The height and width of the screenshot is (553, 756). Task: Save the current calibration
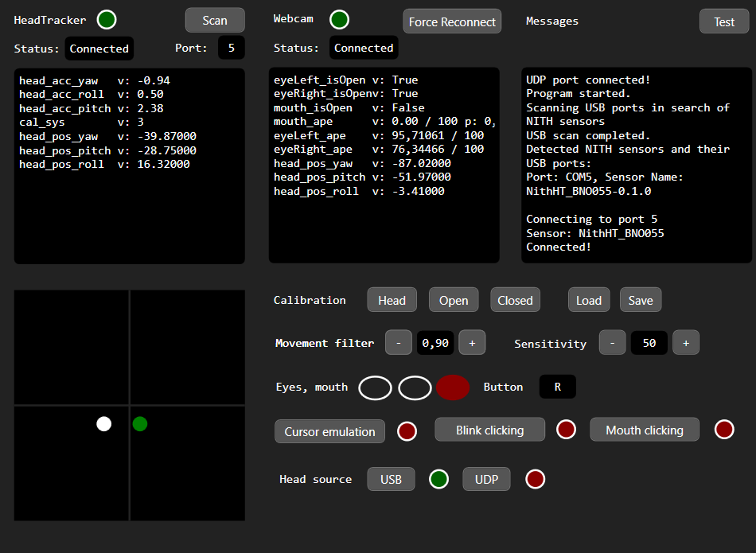641,300
